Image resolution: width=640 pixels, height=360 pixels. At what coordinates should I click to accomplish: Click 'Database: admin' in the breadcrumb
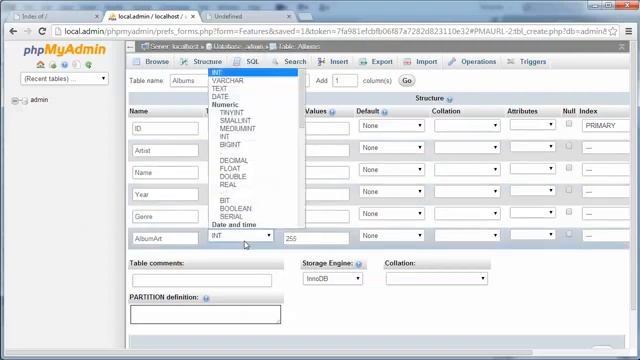[x=238, y=47]
